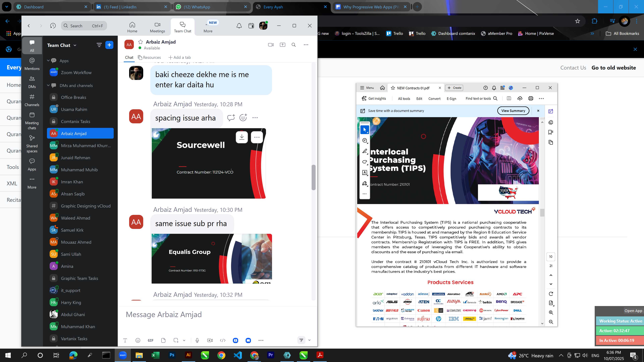The width and height of the screenshot is (644, 362).
Task: Open Shared spaces in the sidebar
Action: point(32,144)
